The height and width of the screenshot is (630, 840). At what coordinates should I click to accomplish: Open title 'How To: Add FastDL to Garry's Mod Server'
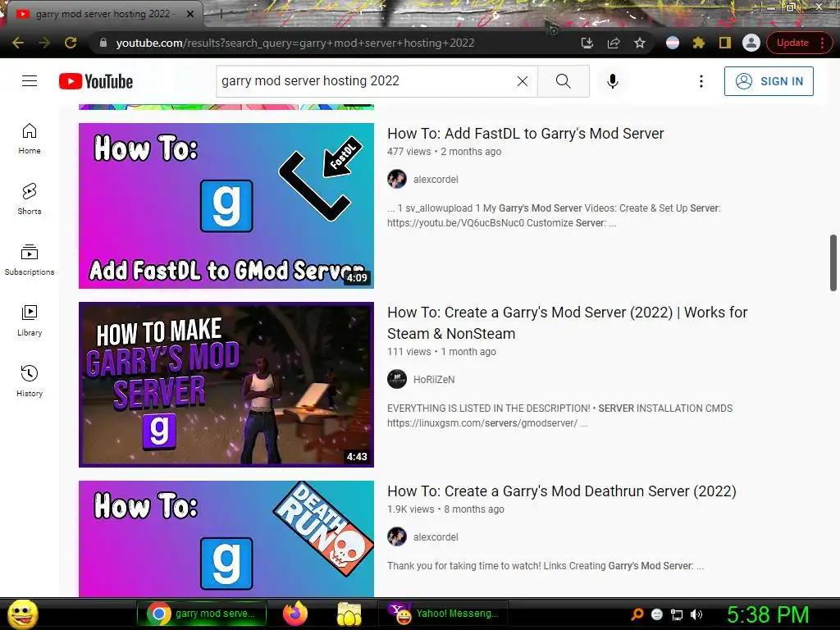[x=526, y=134]
